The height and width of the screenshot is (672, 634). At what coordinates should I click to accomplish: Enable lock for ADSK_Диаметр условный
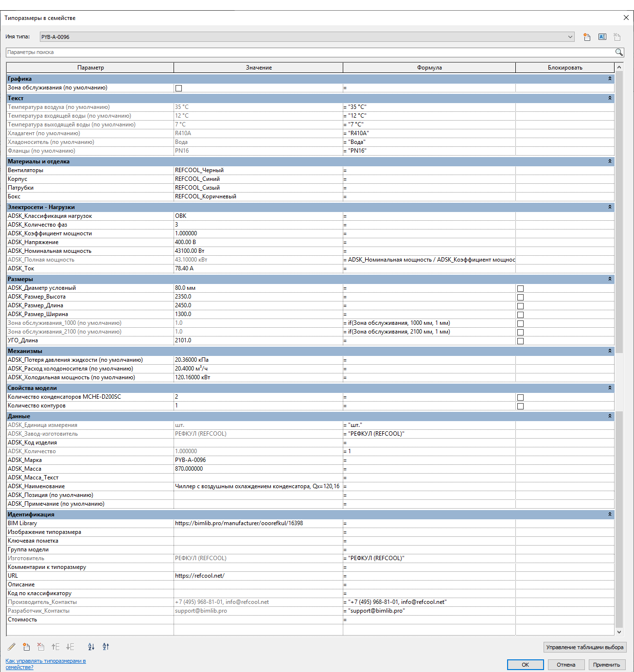(520, 288)
